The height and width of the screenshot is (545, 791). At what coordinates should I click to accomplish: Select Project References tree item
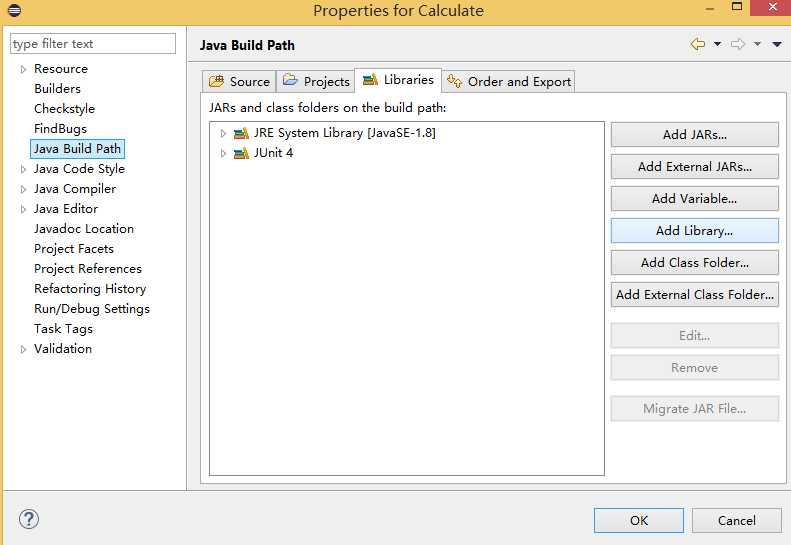point(88,269)
